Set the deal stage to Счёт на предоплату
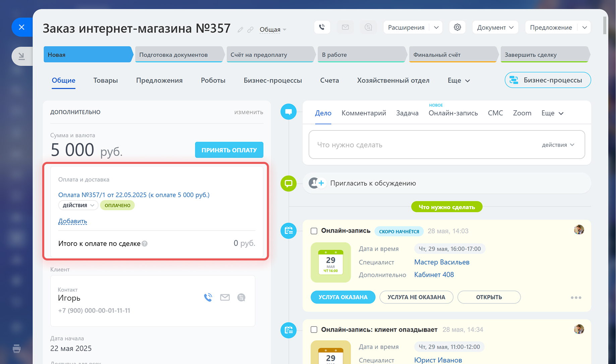Image resolution: width=616 pixels, height=364 pixels. click(x=270, y=55)
